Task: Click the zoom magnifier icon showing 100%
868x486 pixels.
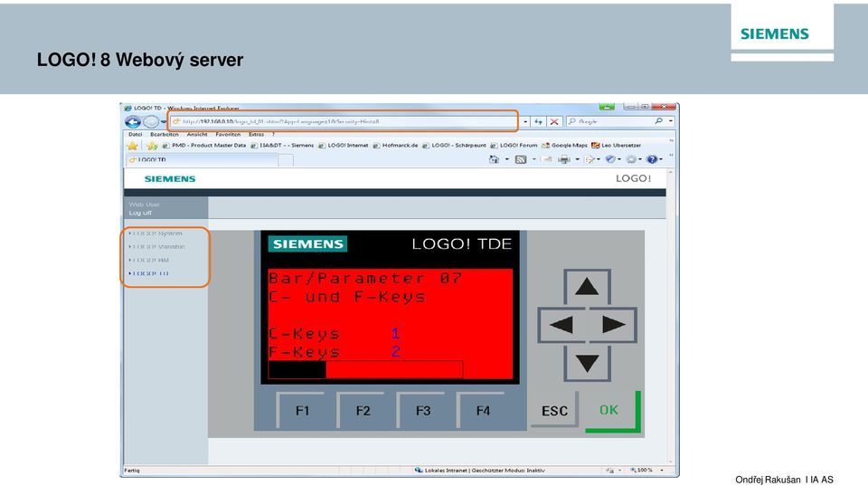Action: pyautogui.click(x=633, y=470)
